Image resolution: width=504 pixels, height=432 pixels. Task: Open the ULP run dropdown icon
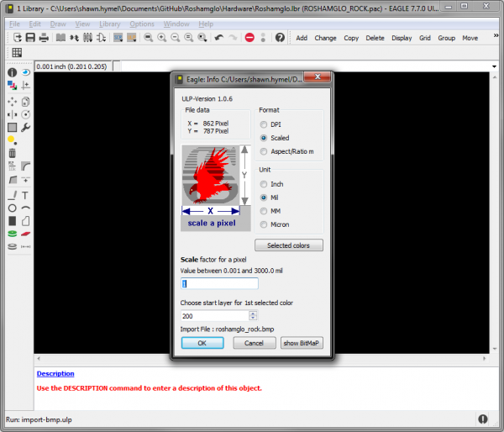point(132,38)
